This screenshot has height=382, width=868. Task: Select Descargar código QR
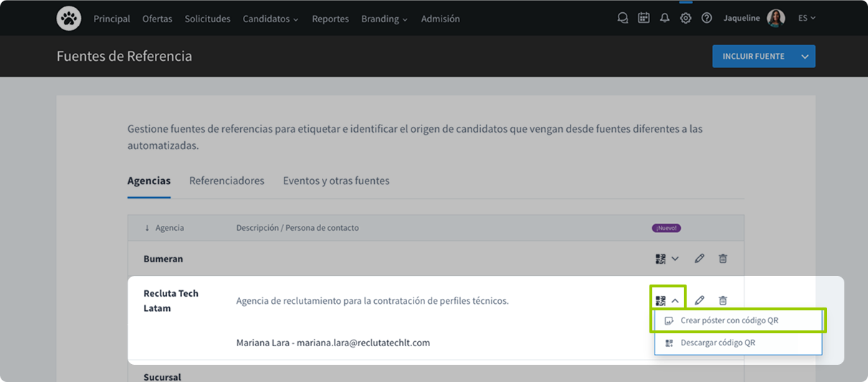click(x=738, y=343)
